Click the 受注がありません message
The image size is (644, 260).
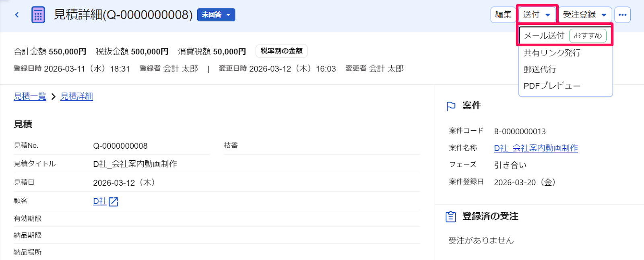(481, 240)
